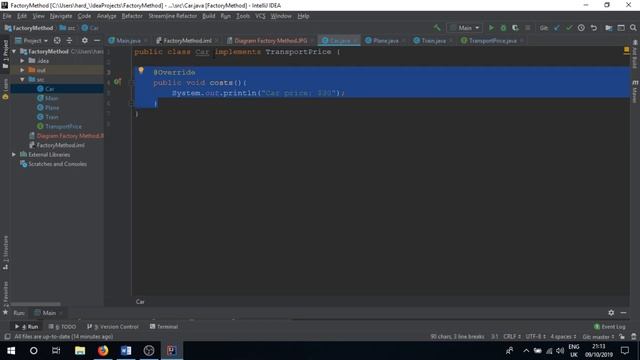Open Event Log from status bar

click(x=610, y=327)
